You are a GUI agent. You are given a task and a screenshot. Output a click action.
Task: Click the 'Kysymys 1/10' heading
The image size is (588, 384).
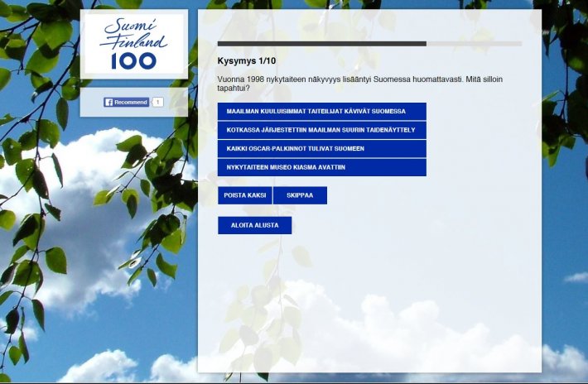pos(247,61)
